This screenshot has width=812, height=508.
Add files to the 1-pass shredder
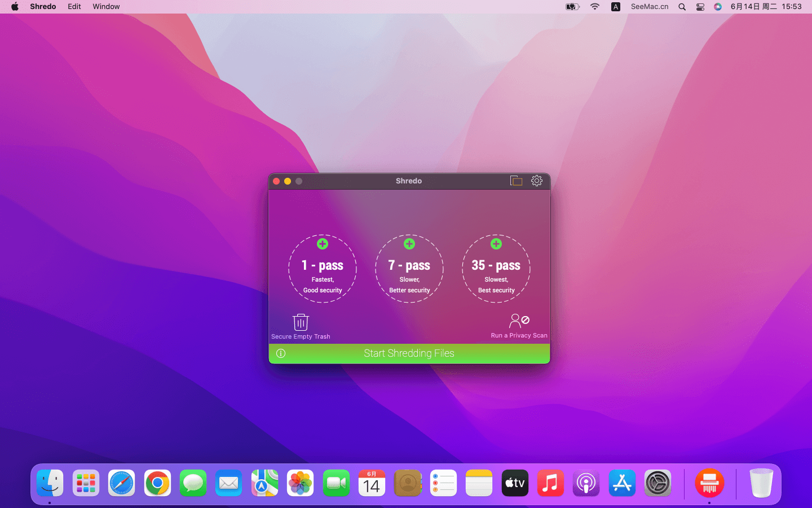pos(323,244)
